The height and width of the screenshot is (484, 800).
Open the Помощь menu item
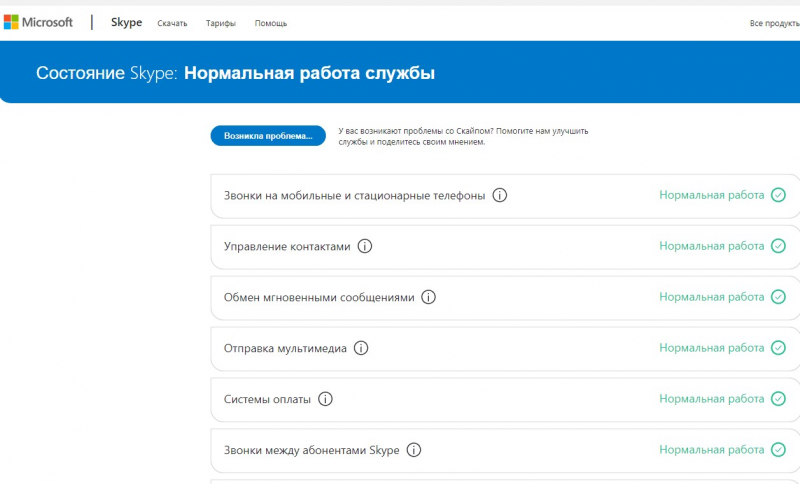pos(271,23)
